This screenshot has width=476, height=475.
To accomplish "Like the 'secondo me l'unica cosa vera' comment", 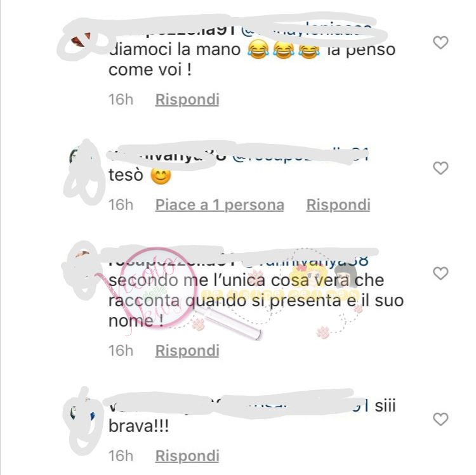I will (440, 273).
